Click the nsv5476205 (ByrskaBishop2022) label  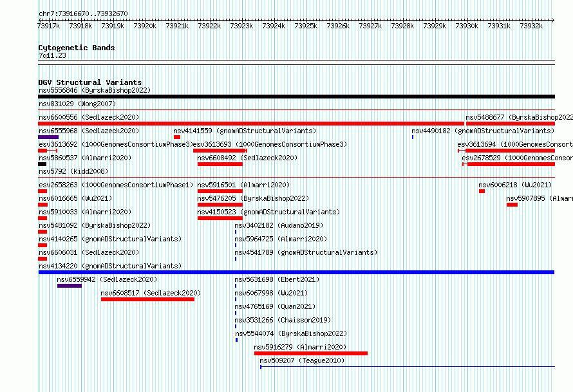[x=253, y=198]
